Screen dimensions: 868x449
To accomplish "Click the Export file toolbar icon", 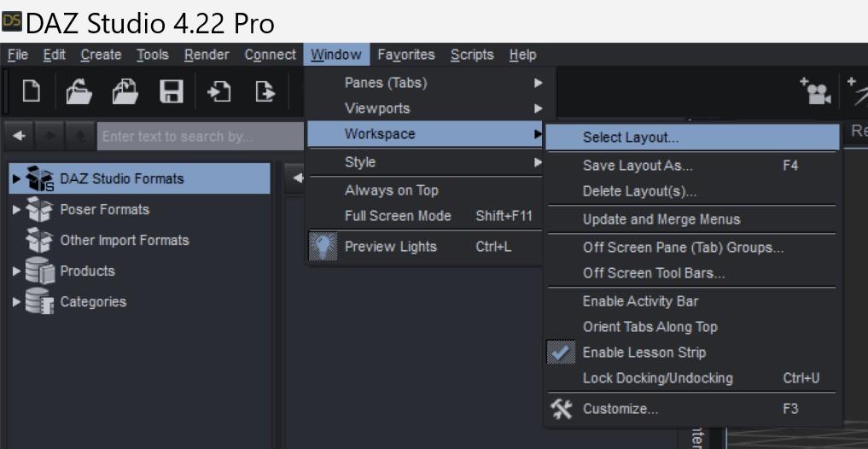I will point(266,91).
